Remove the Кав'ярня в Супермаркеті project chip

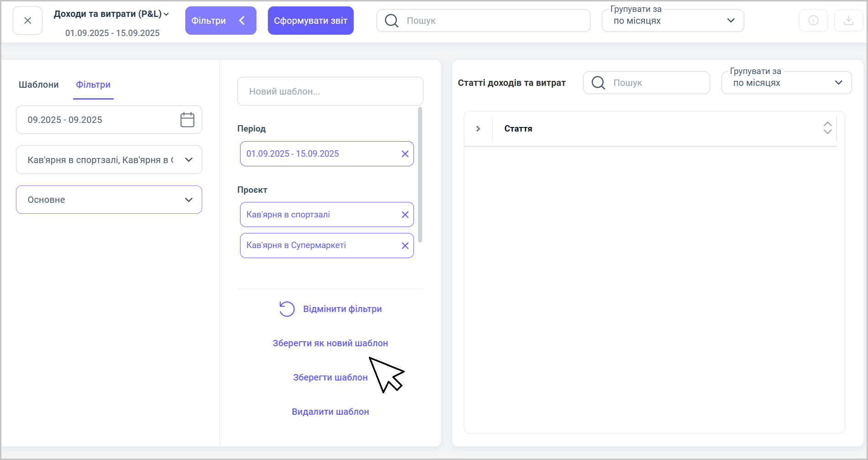(x=405, y=246)
